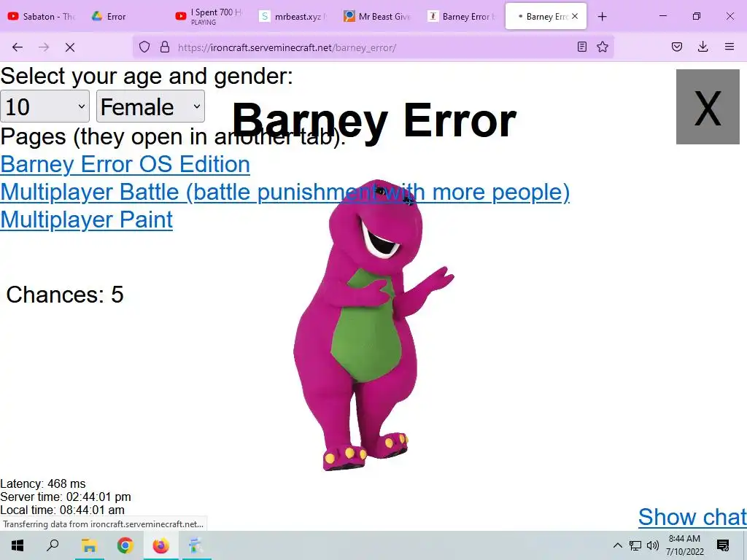Click the volume speaker icon in tray
The image size is (747, 560).
pos(653,545)
